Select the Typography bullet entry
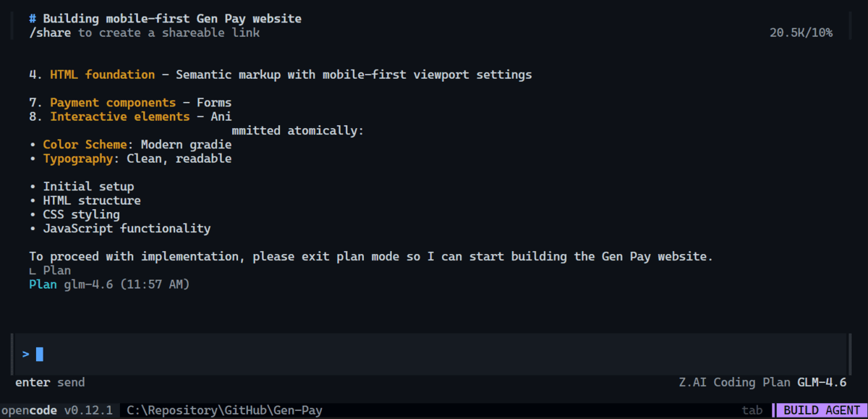 point(78,158)
